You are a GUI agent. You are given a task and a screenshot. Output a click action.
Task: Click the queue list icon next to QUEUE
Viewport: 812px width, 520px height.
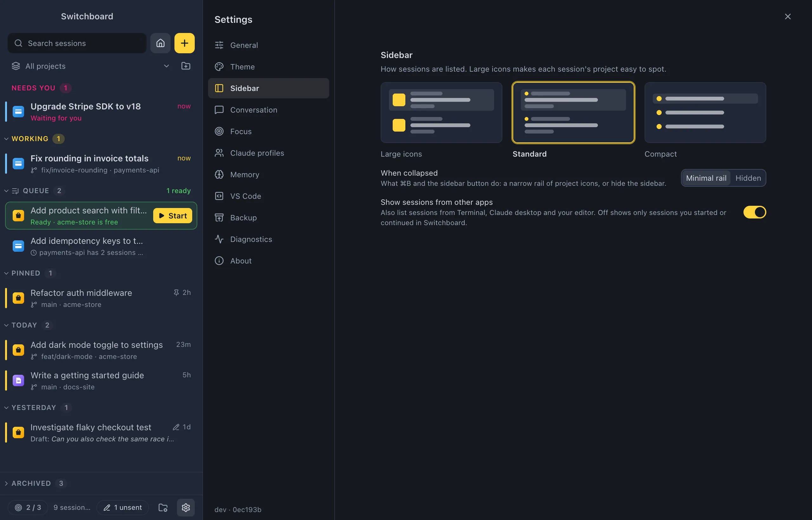tap(15, 191)
